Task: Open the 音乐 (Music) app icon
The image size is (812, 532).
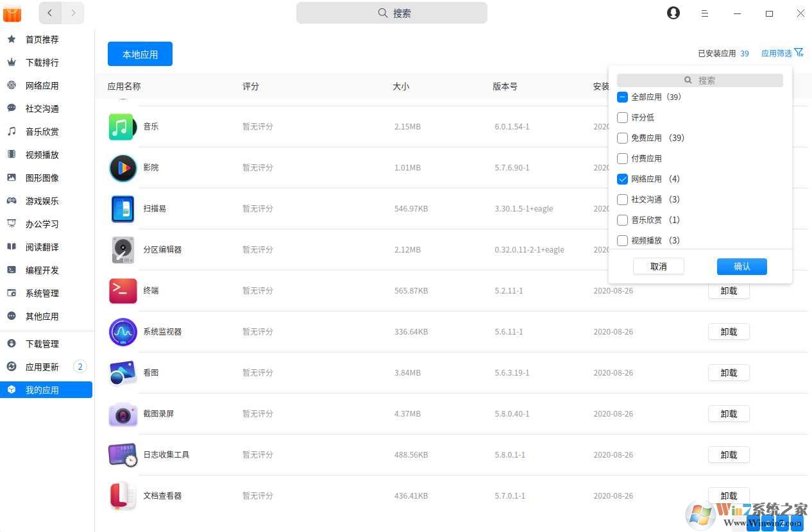Action: click(x=123, y=126)
